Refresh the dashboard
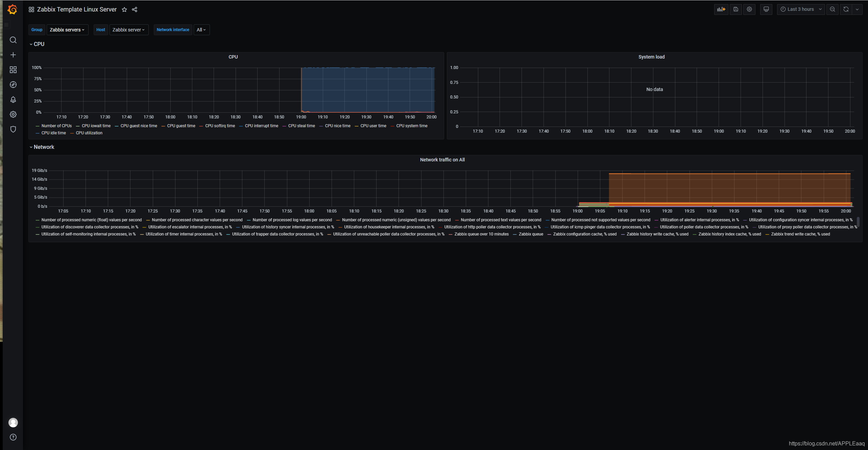 point(846,9)
